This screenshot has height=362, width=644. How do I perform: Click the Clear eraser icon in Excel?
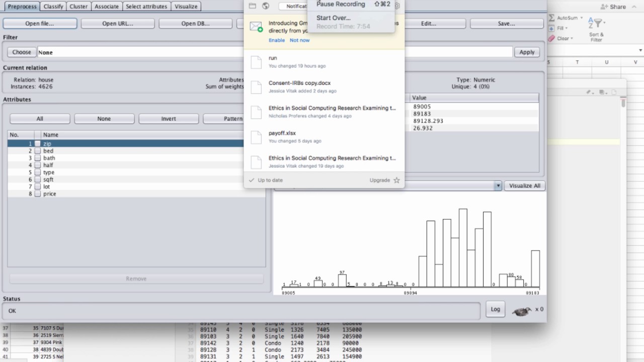[x=551, y=38]
